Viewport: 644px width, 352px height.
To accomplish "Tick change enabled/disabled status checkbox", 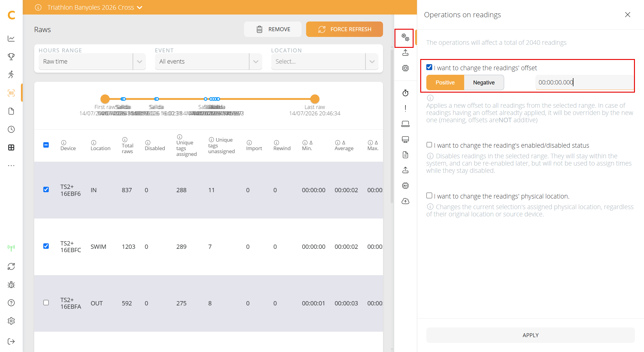I will [429, 145].
